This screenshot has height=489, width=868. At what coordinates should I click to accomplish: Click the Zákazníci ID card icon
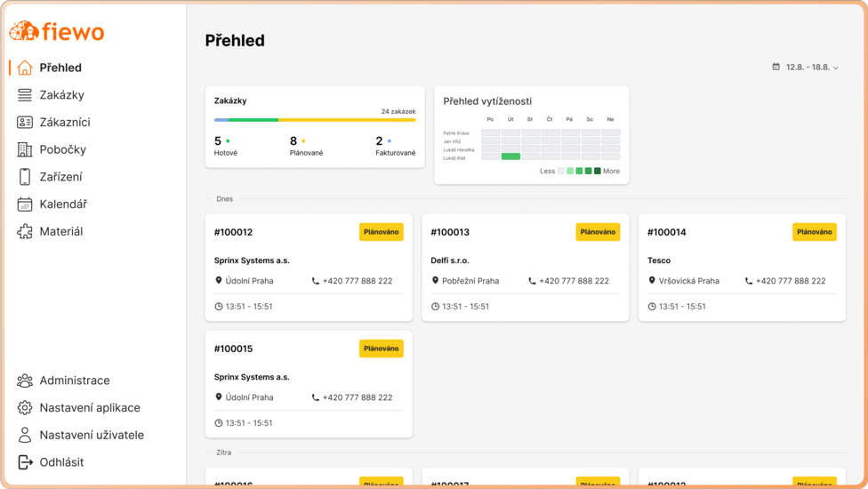(x=24, y=123)
